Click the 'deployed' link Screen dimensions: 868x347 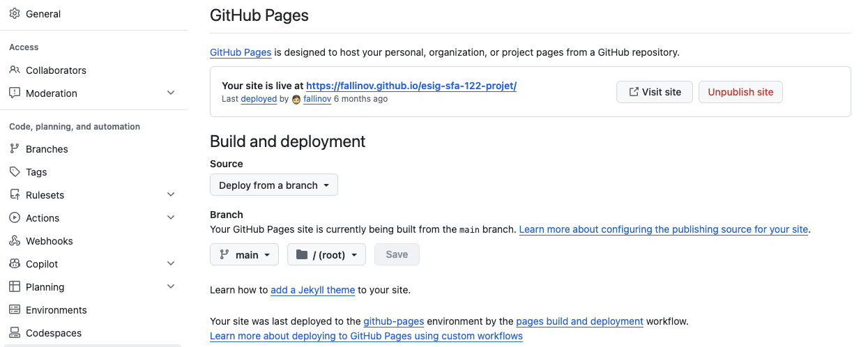click(x=259, y=99)
